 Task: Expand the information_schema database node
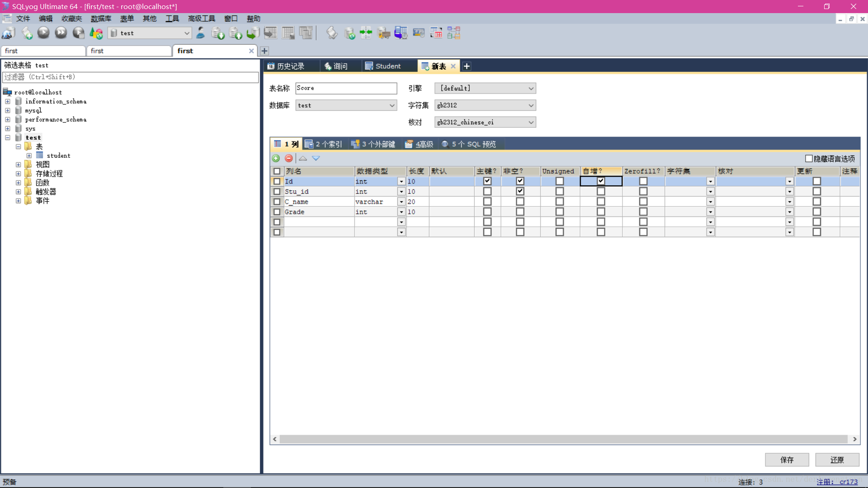(x=8, y=101)
